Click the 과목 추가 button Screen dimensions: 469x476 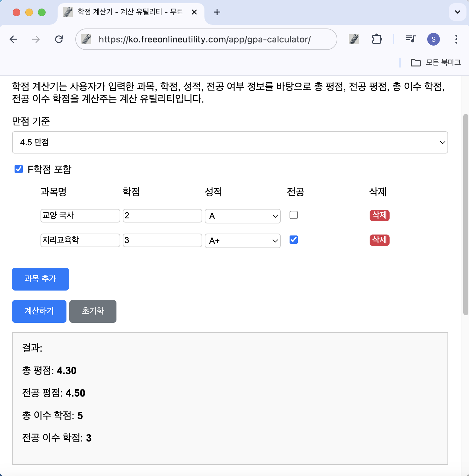tap(41, 279)
